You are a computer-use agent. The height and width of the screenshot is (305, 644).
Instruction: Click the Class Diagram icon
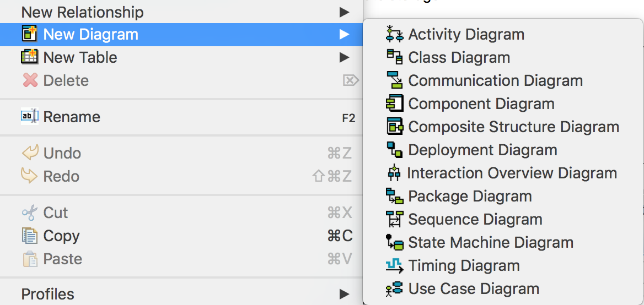(395, 57)
